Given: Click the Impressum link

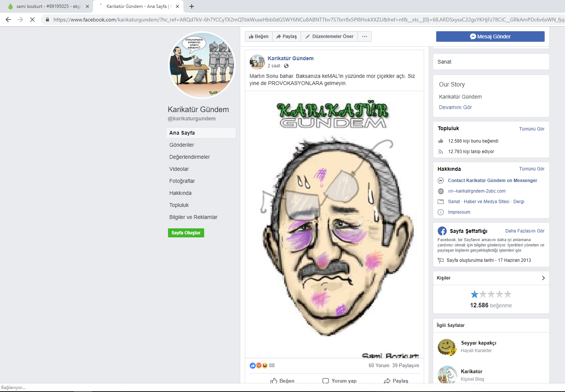Looking at the screenshot, I should tap(459, 212).
